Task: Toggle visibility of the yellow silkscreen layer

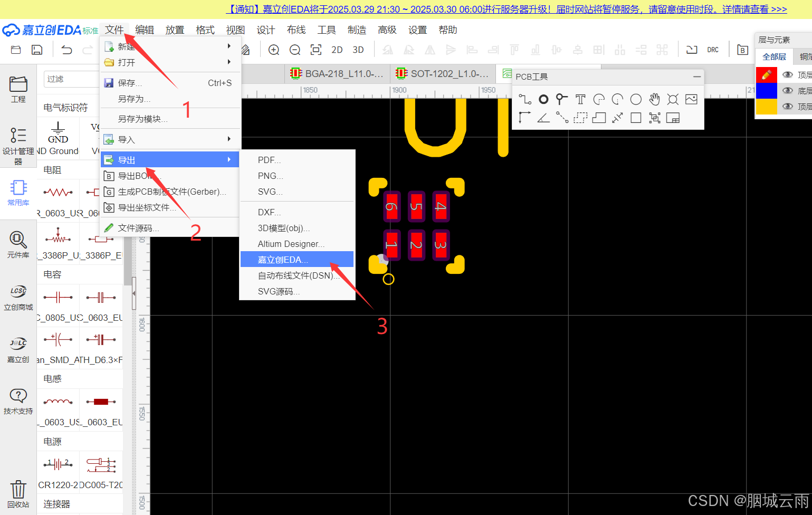Action: click(788, 107)
